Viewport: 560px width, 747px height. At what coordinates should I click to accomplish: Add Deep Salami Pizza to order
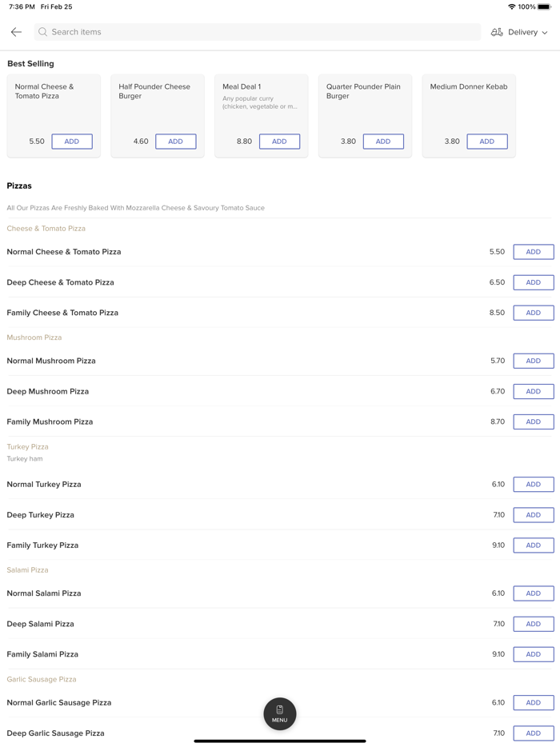pyautogui.click(x=533, y=624)
